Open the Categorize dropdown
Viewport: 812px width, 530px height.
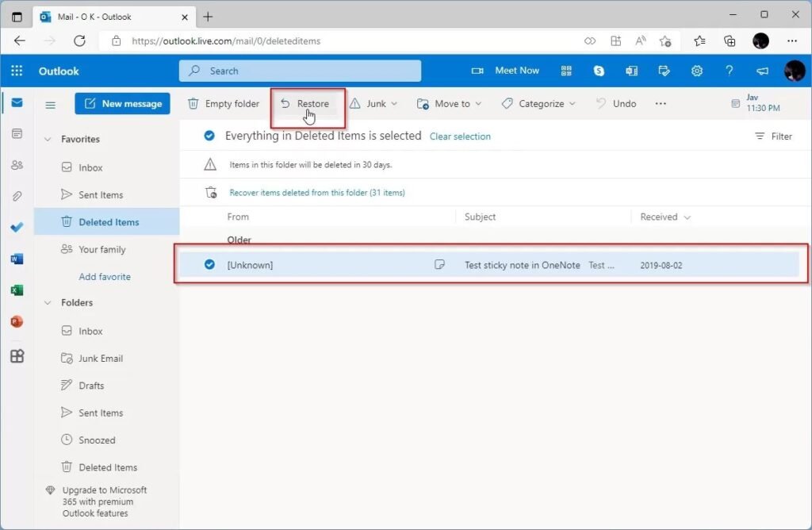pos(538,104)
